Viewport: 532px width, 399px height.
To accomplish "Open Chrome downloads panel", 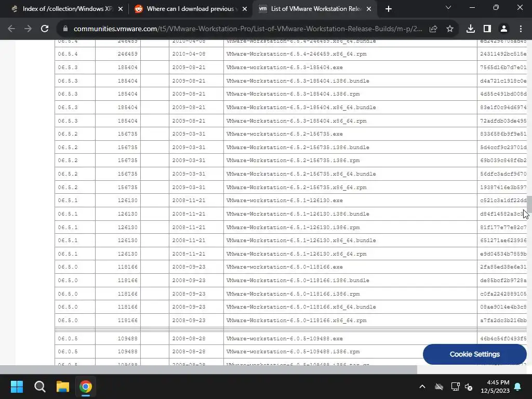I will pos(471,29).
